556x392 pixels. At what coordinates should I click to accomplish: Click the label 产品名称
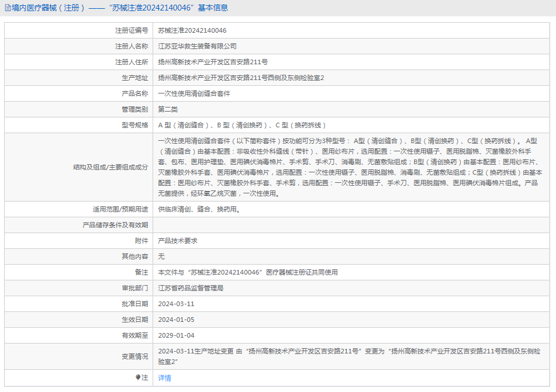click(135, 93)
